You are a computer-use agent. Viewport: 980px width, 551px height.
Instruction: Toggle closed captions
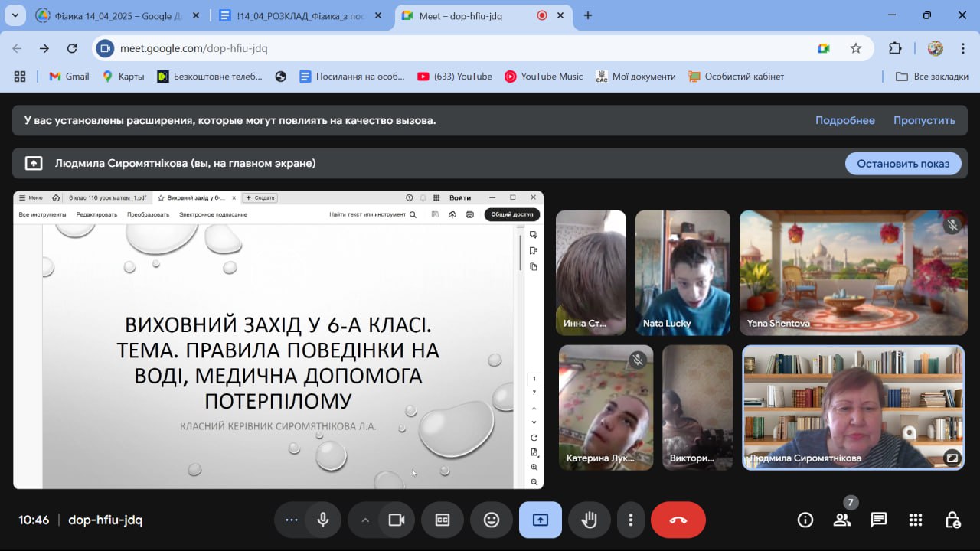tap(443, 520)
